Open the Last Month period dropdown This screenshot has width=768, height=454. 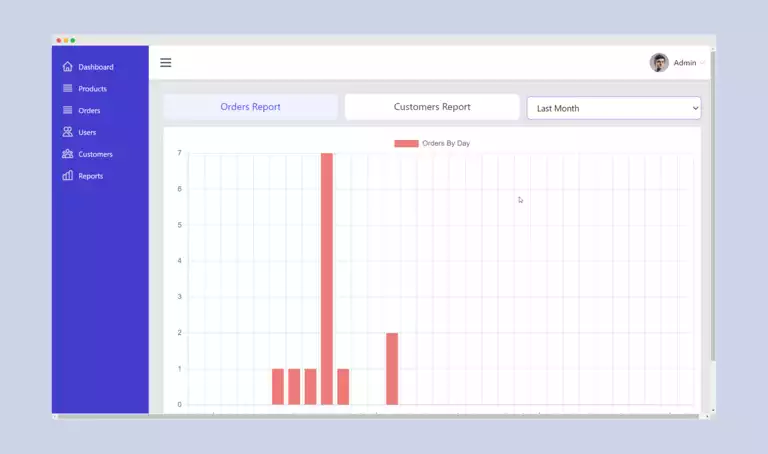614,108
